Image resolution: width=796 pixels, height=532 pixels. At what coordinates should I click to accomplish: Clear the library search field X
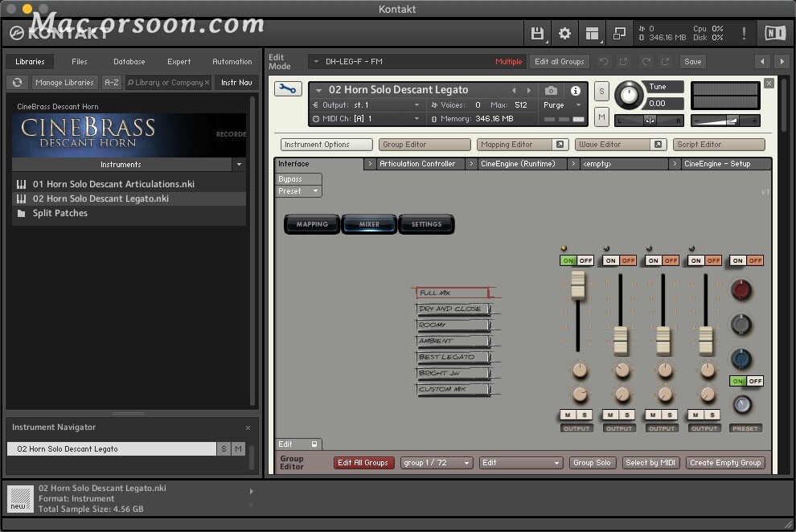(207, 82)
